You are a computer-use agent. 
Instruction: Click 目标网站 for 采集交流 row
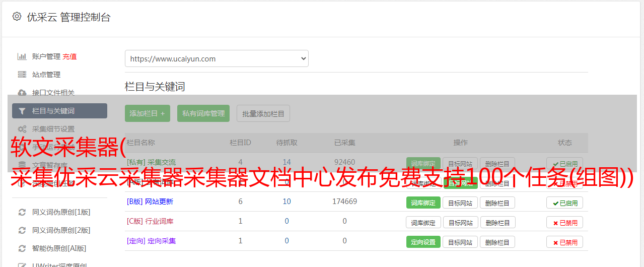[460, 163]
